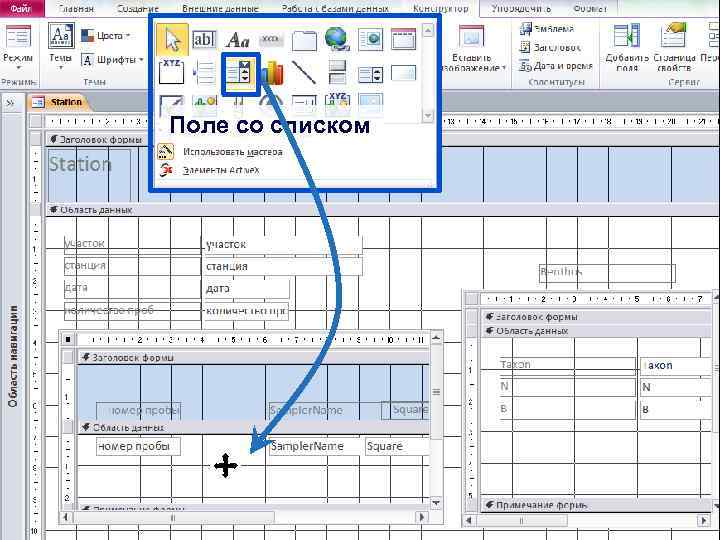Choose the Select pointer tool in controls gallery
The width and height of the screenshot is (720, 540).
click(172, 40)
